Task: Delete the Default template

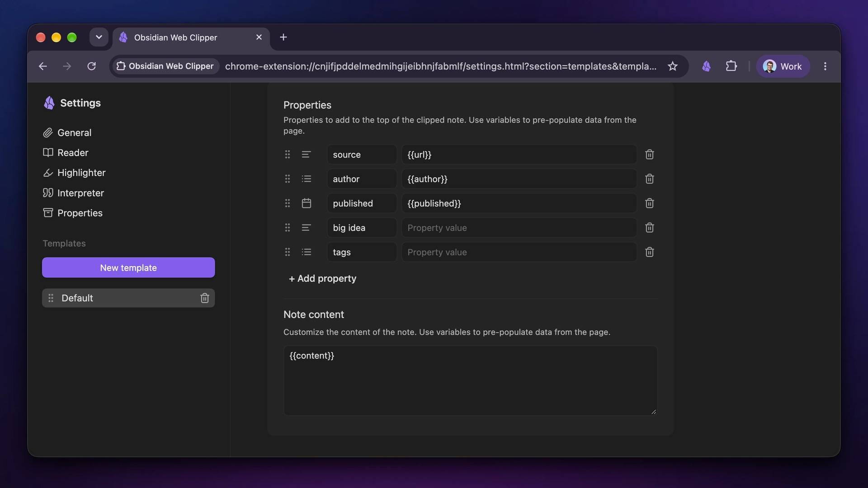Action: (204, 298)
